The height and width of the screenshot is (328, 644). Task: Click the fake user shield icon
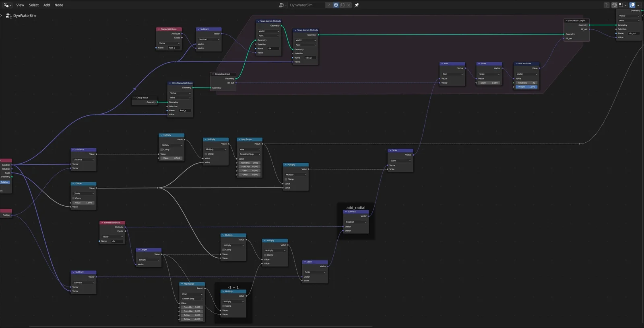pos(336,5)
